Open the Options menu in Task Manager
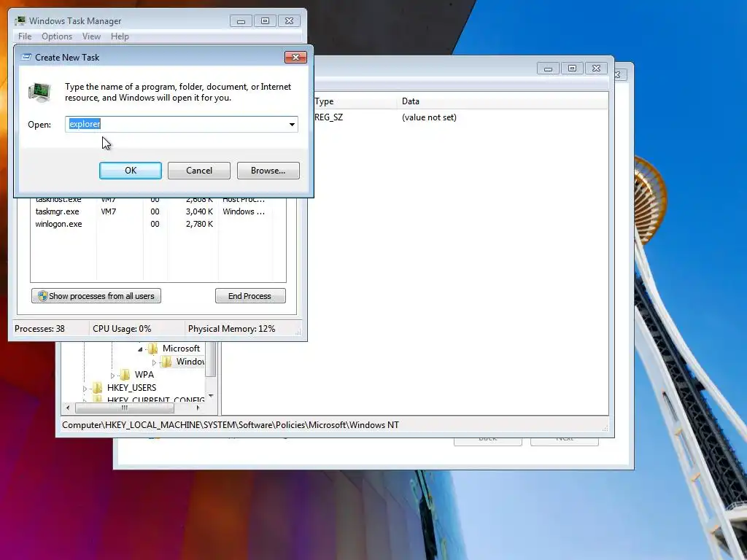 pyautogui.click(x=57, y=36)
